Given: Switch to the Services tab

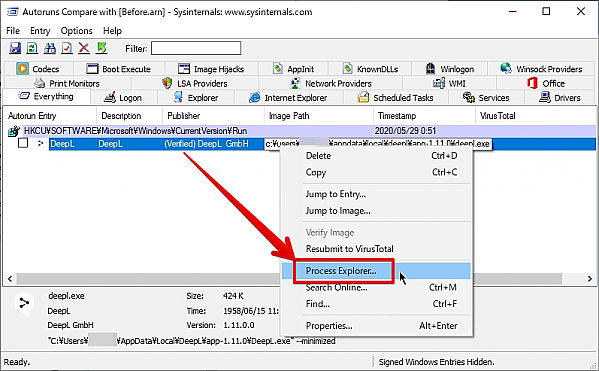Looking at the screenshot, I should (486, 98).
